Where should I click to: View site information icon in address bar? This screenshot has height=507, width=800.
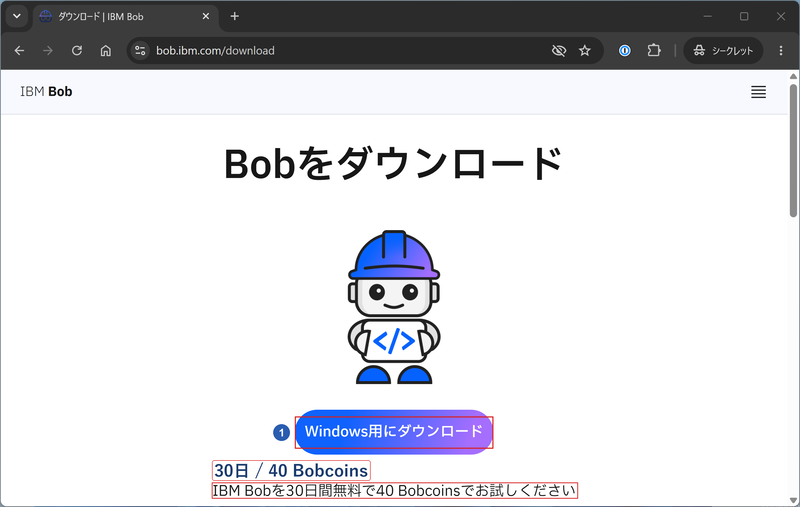140,50
